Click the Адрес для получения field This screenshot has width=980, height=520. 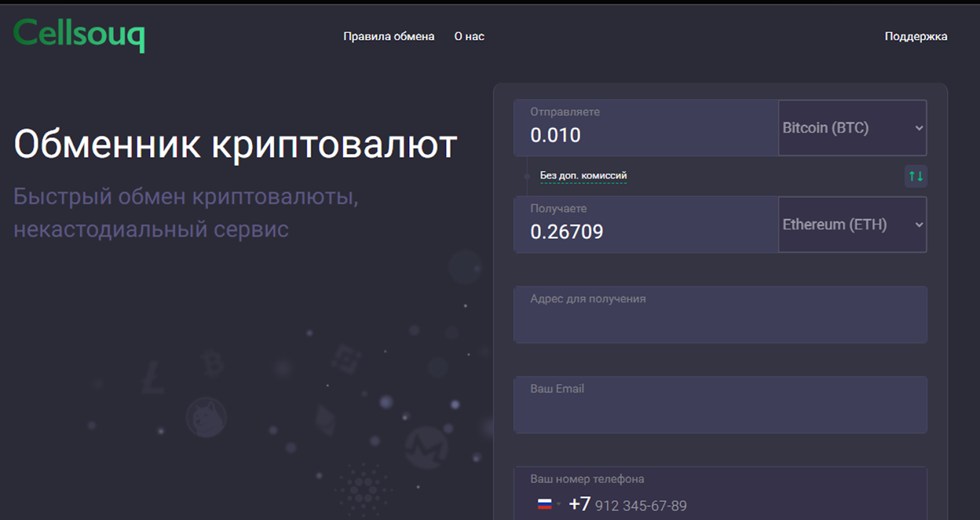pos(720,315)
